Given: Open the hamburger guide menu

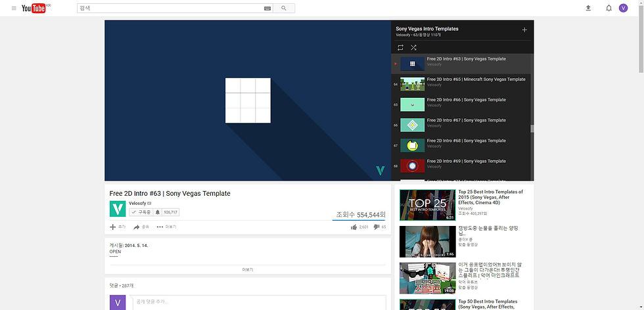Looking at the screenshot, I should pyautogui.click(x=14, y=9).
